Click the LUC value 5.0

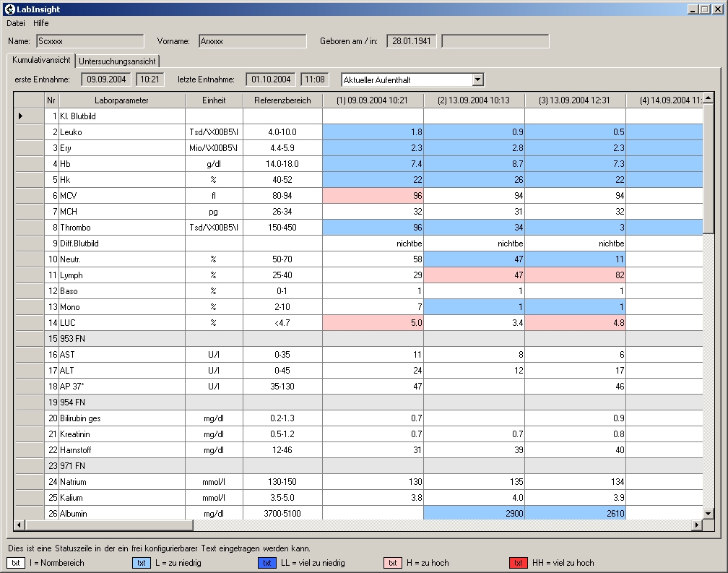[373, 323]
